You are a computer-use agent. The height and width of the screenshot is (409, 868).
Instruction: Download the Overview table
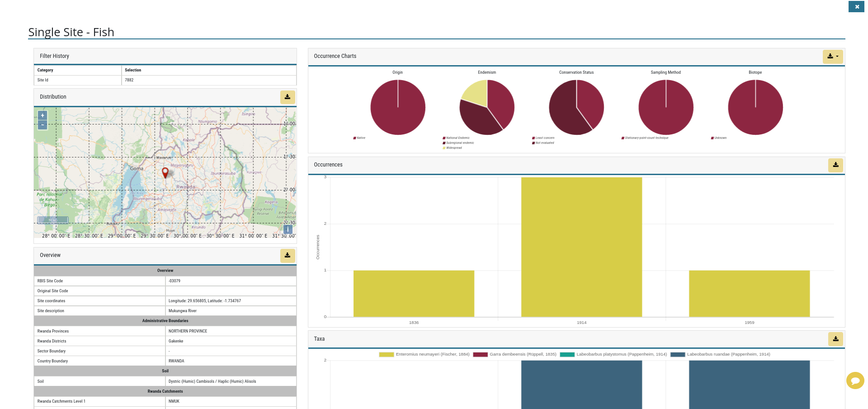point(288,255)
